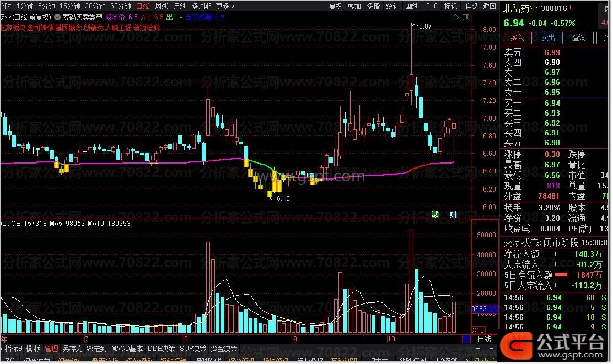Viewport: 613px width, 364px height.
Task: Add stock to favorites with +自选
Action: (x=470, y=6)
